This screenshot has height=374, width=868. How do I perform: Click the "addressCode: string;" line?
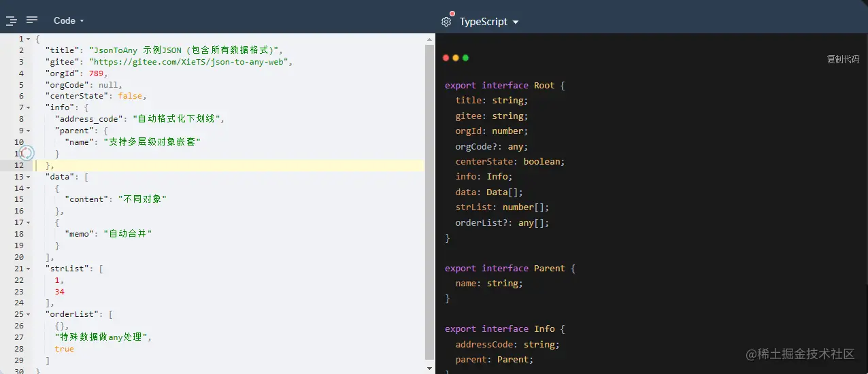coord(507,345)
